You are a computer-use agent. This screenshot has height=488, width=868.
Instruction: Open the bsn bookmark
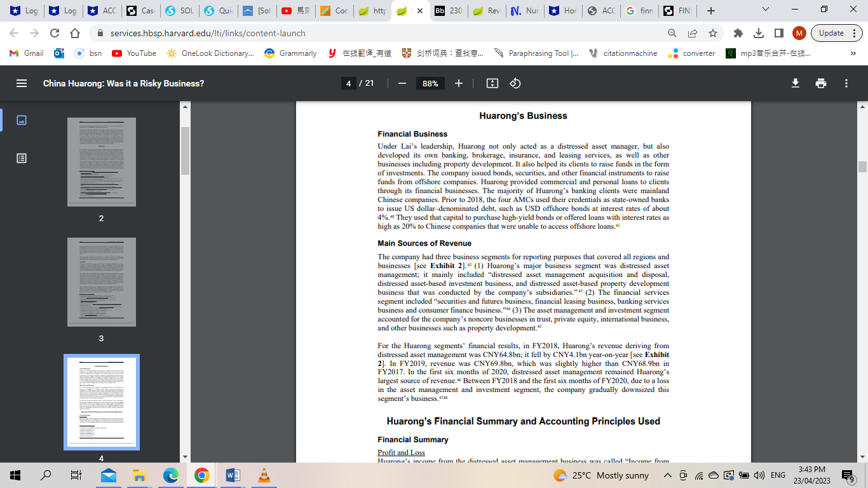(88, 53)
